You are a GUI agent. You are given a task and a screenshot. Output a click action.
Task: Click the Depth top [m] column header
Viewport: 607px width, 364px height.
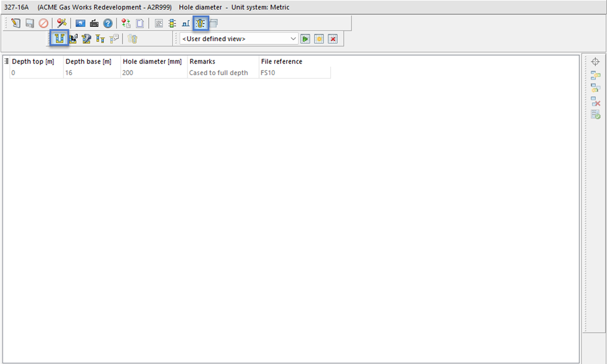33,62
